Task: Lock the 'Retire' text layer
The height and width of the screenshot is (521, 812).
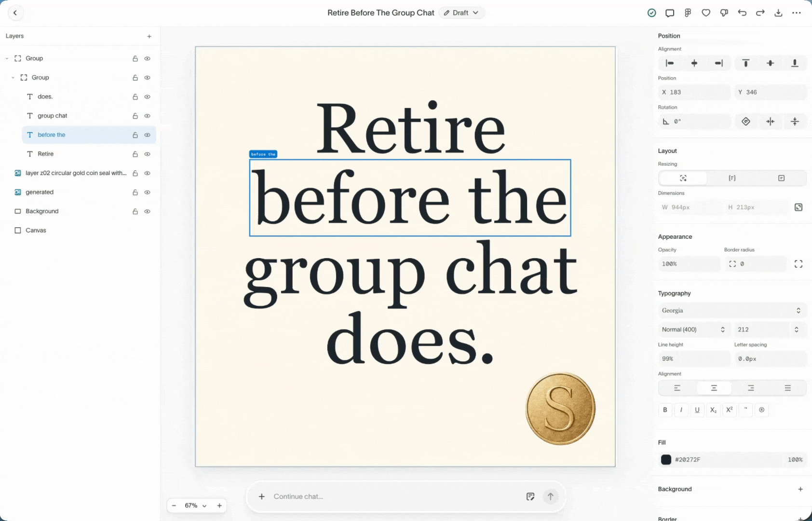Action: pyautogui.click(x=135, y=154)
